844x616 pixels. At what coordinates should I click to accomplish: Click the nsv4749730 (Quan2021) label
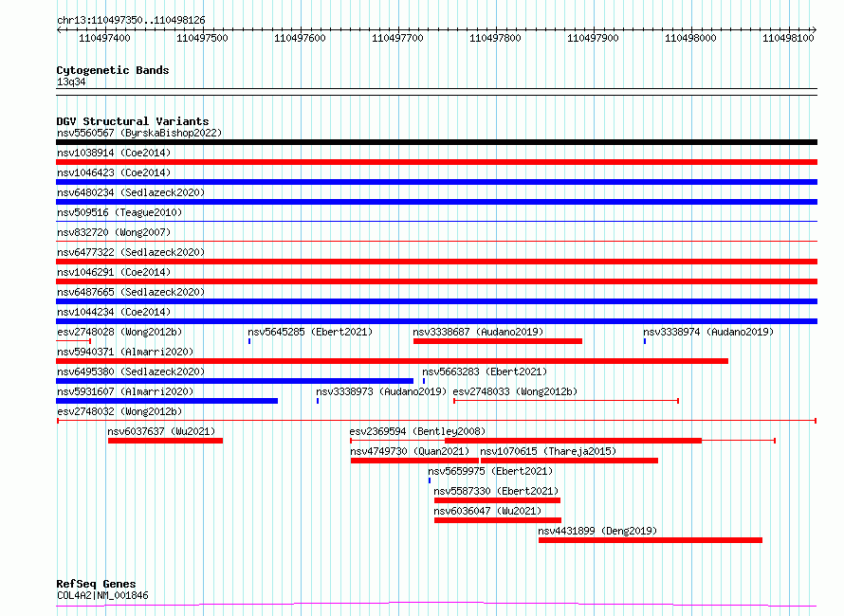[x=410, y=451]
